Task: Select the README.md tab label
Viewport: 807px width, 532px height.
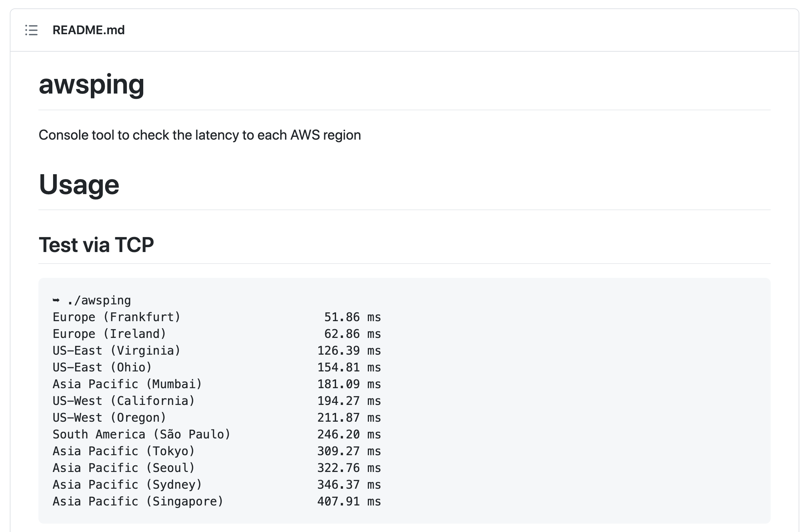Action: [88, 31]
